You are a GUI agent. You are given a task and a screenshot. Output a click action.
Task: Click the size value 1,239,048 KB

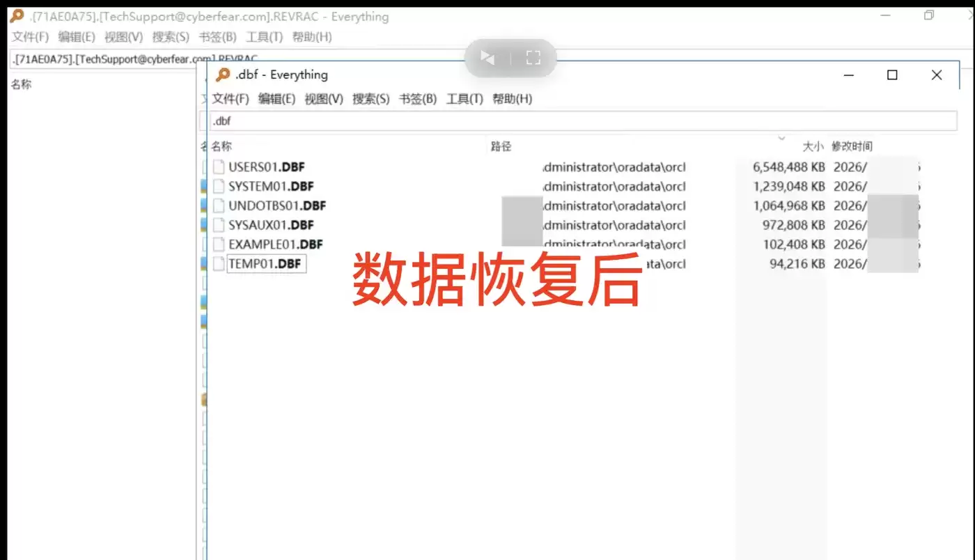(x=789, y=187)
